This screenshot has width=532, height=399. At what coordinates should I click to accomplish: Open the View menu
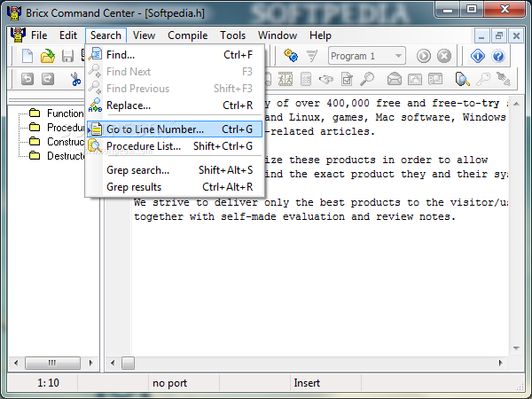click(144, 35)
